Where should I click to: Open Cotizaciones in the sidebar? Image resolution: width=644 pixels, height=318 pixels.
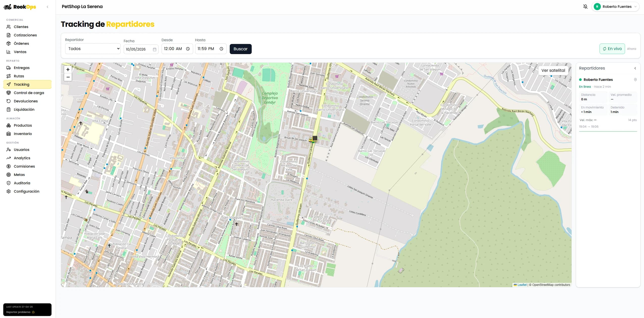pos(27,35)
